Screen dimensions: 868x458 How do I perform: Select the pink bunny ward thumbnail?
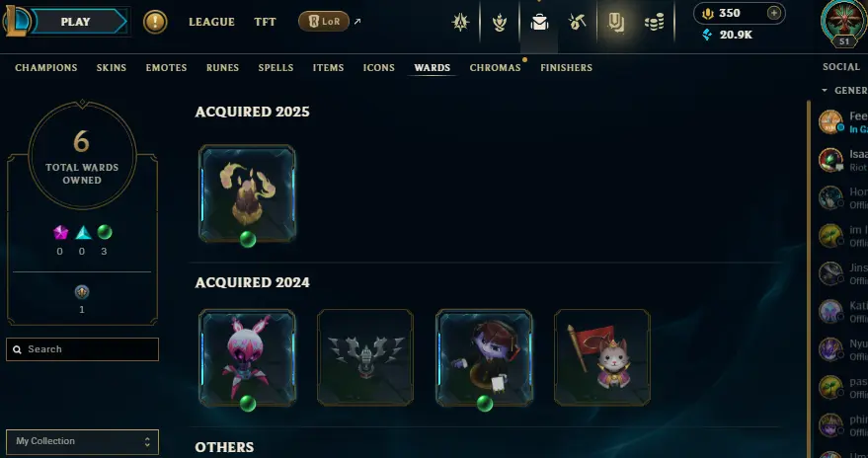pyautogui.click(x=248, y=358)
